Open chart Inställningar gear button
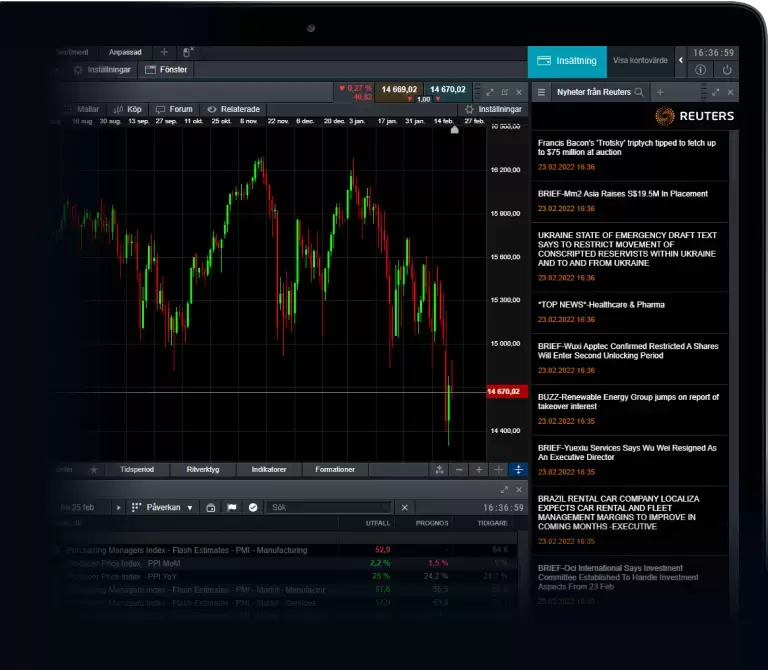 point(493,109)
